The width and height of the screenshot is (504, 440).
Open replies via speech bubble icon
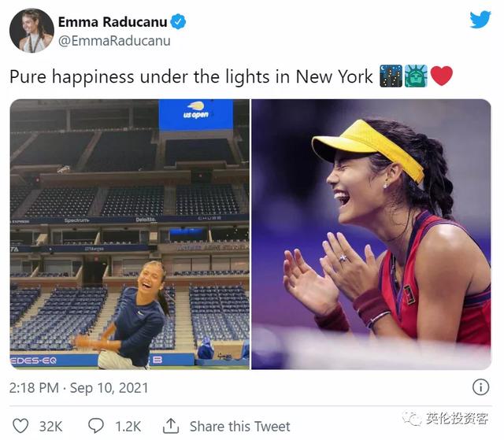click(x=96, y=426)
